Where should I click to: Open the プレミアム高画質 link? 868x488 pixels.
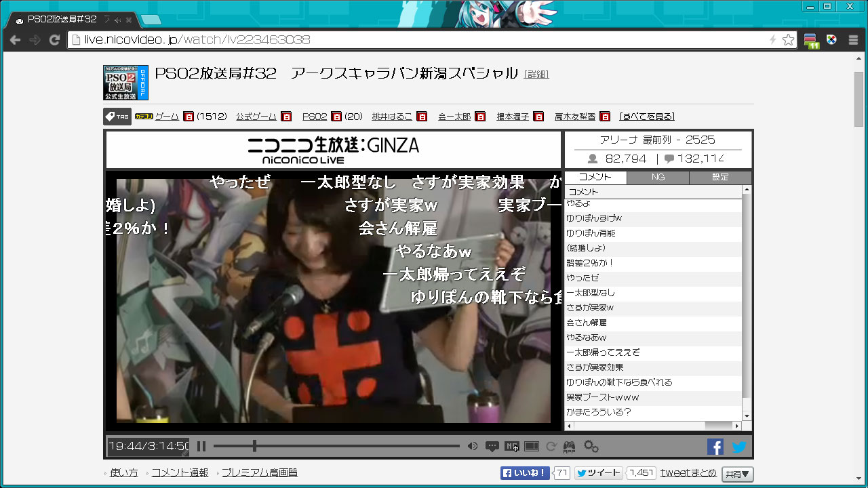(260, 472)
